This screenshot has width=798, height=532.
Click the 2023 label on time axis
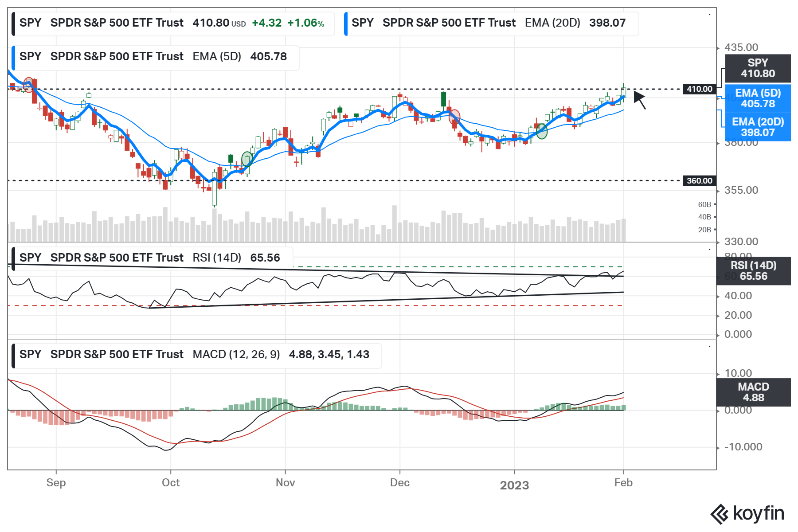pyautogui.click(x=514, y=485)
